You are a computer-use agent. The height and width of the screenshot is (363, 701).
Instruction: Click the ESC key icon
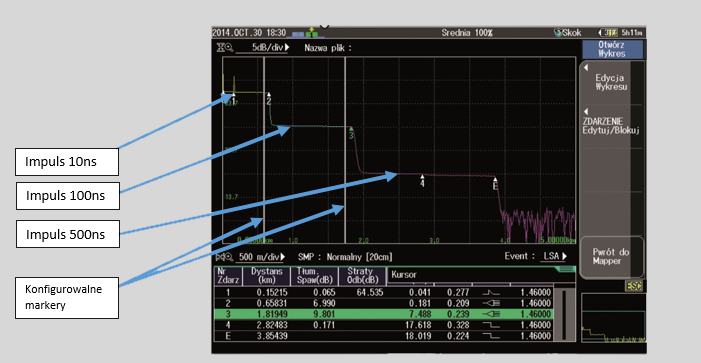coord(634,286)
